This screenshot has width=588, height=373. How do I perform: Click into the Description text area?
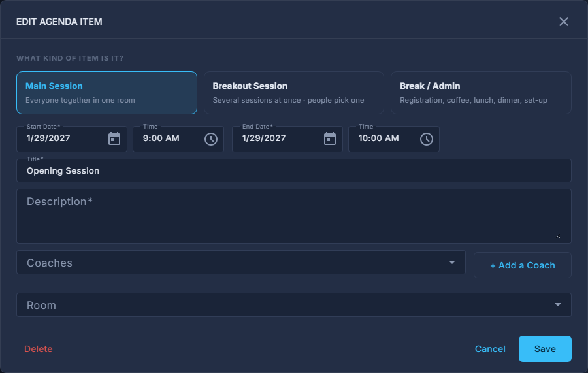(x=294, y=216)
